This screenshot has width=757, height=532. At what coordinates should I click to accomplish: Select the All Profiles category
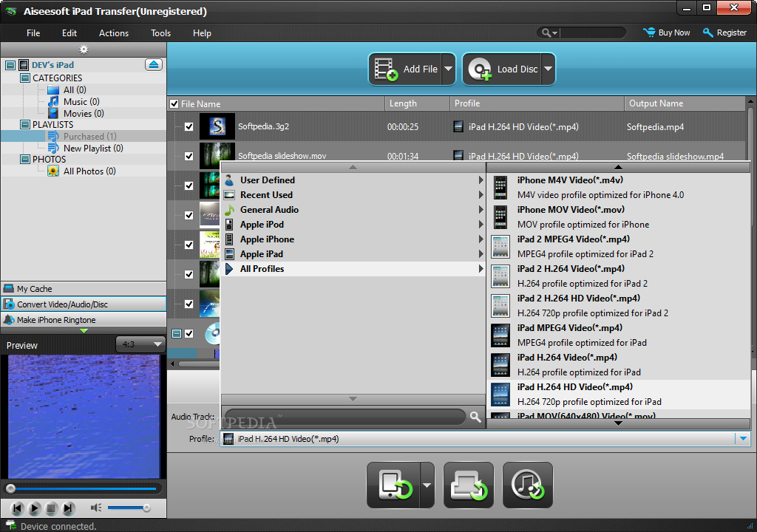tap(353, 269)
